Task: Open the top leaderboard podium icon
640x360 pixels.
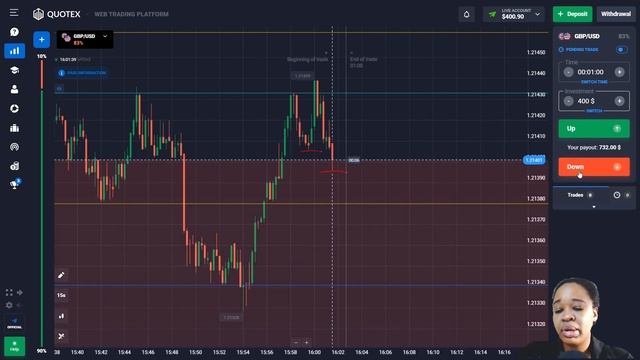Action: click(x=14, y=128)
